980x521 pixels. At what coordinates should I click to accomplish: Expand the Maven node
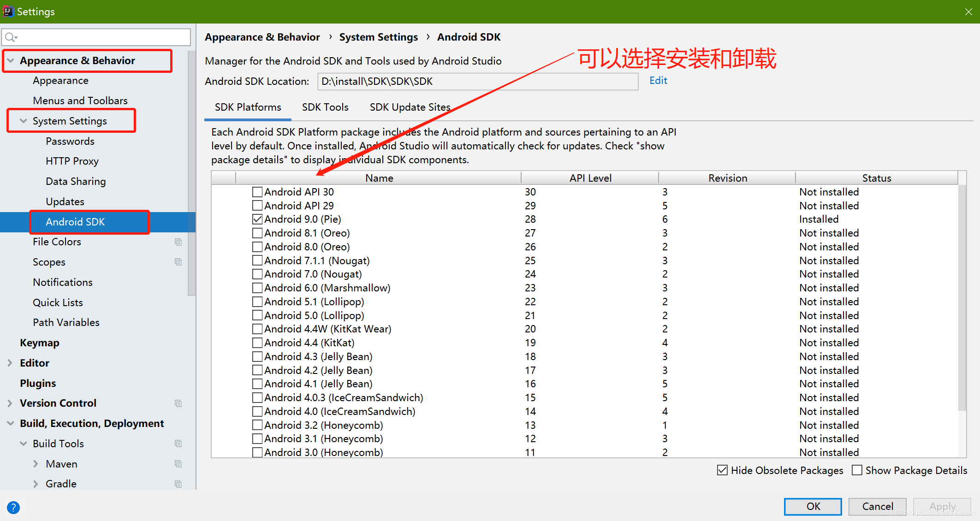(36, 464)
